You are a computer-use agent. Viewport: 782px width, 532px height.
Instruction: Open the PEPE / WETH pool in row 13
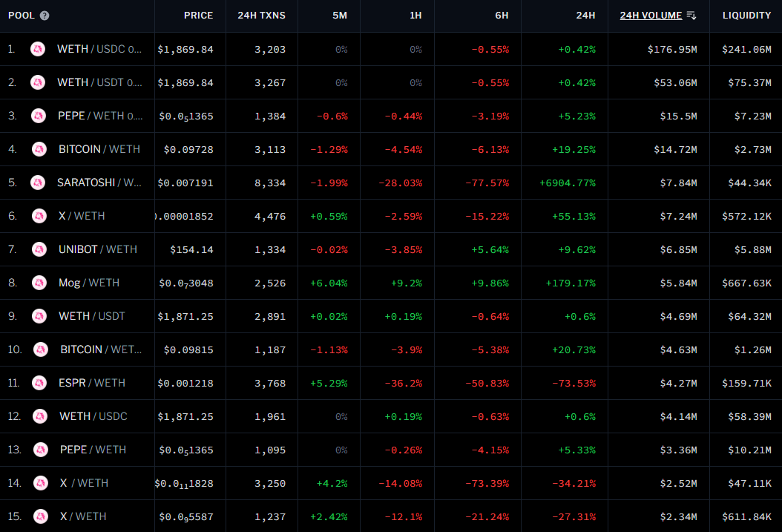[x=93, y=450]
